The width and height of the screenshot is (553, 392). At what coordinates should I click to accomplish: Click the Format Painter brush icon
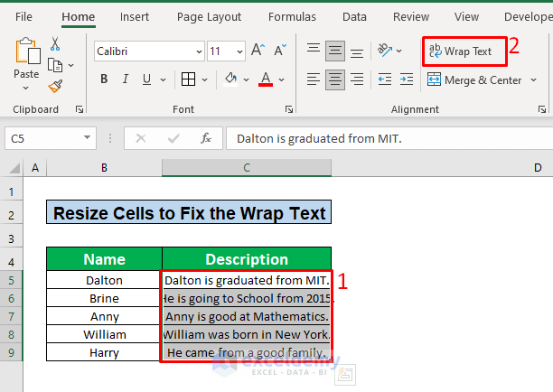(x=55, y=87)
